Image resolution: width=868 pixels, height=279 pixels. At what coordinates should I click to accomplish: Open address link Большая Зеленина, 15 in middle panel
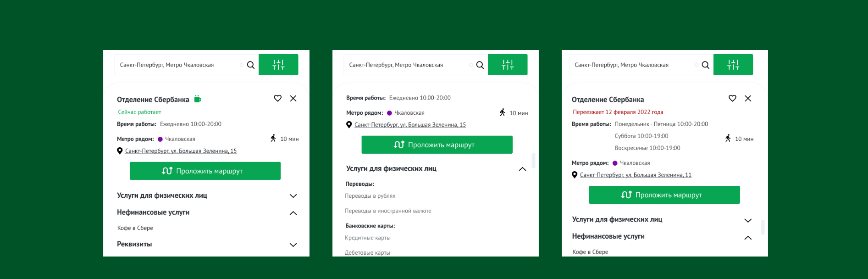[x=410, y=125]
